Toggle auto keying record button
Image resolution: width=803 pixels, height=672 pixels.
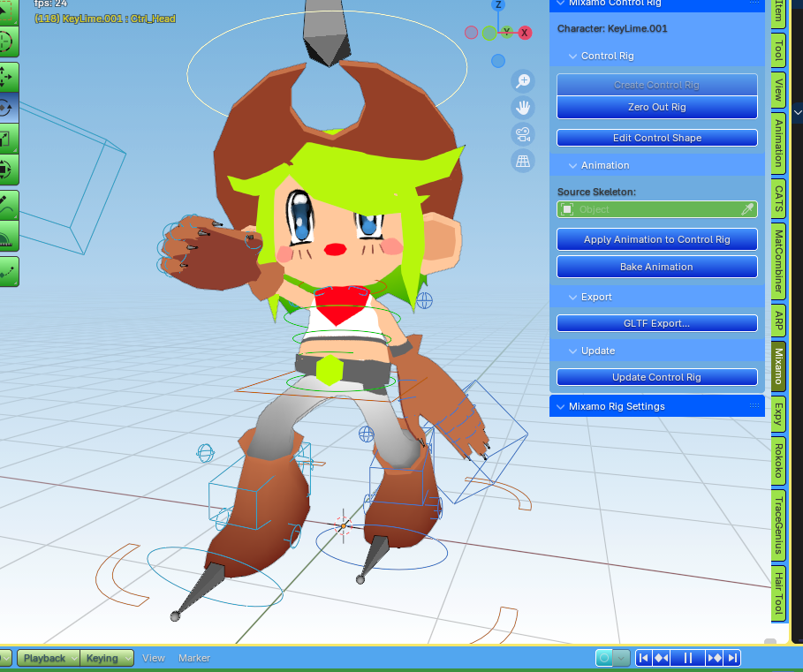[605, 658]
